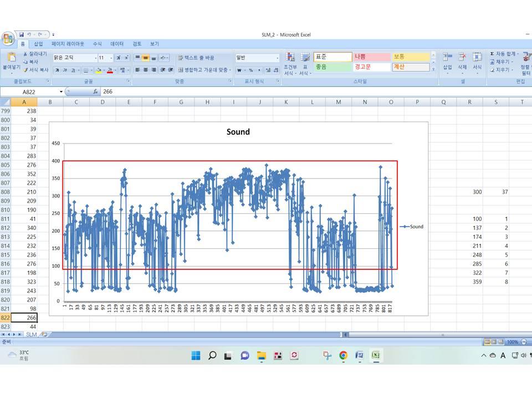Apply red font color
The image size is (532, 399).
pyautogui.click(x=110, y=70)
